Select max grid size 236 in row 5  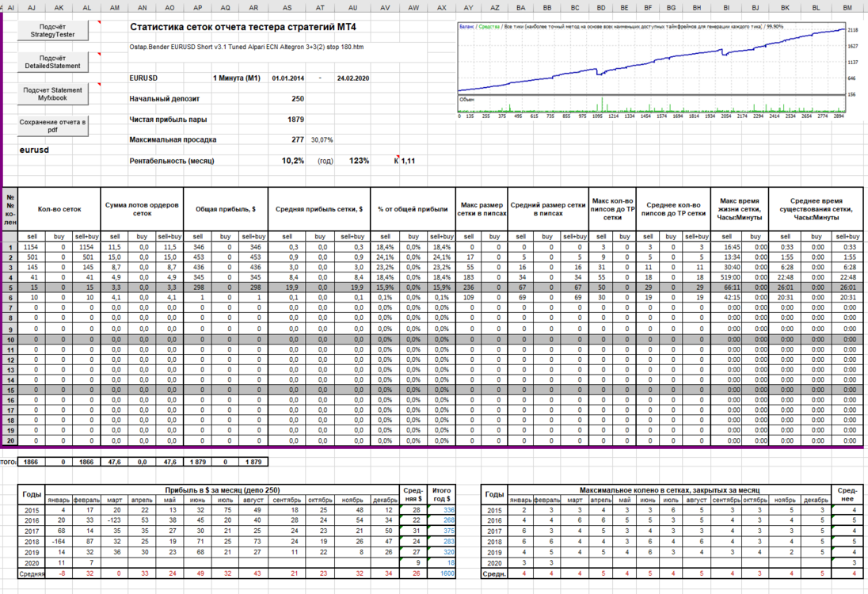tap(468, 287)
